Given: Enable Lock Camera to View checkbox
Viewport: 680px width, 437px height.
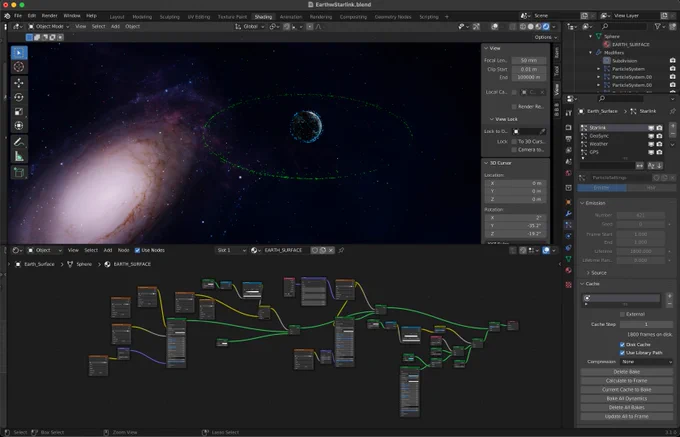Looking at the screenshot, I should tap(514, 150).
